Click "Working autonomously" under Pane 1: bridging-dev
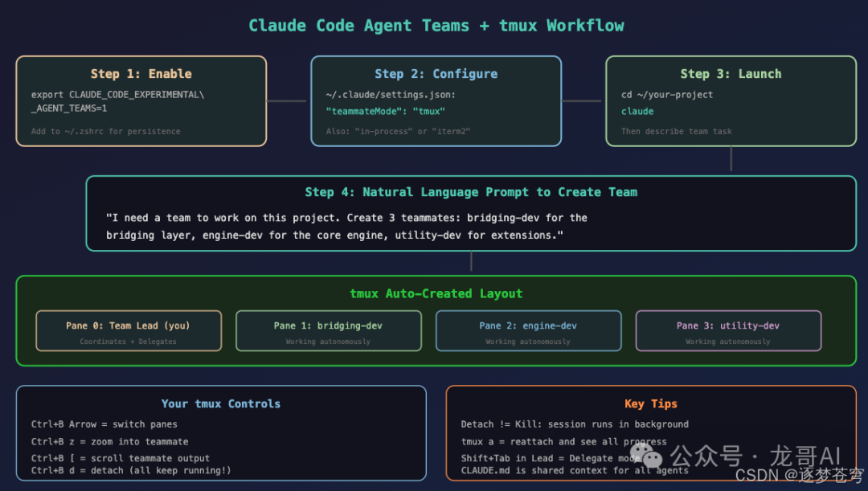The image size is (868, 491). tap(328, 342)
